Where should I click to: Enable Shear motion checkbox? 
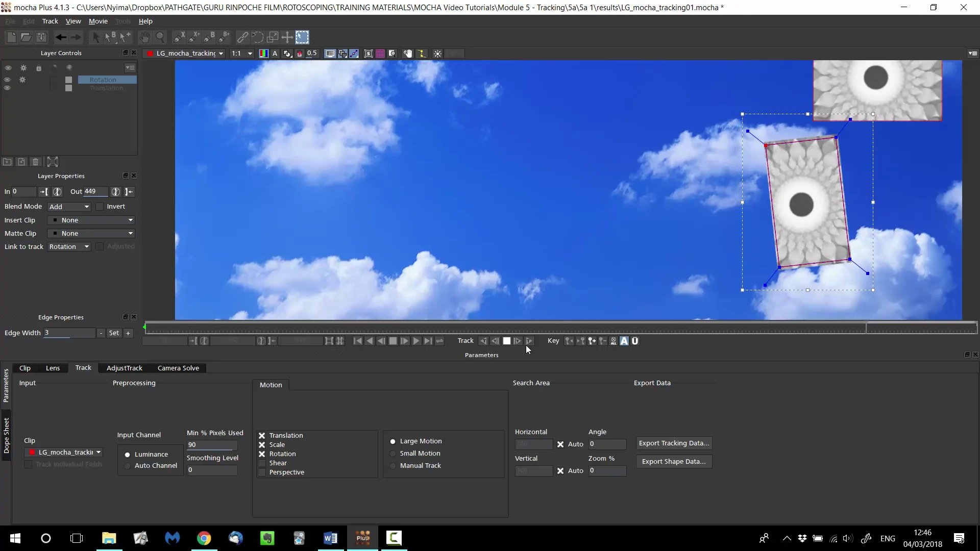pyautogui.click(x=262, y=463)
